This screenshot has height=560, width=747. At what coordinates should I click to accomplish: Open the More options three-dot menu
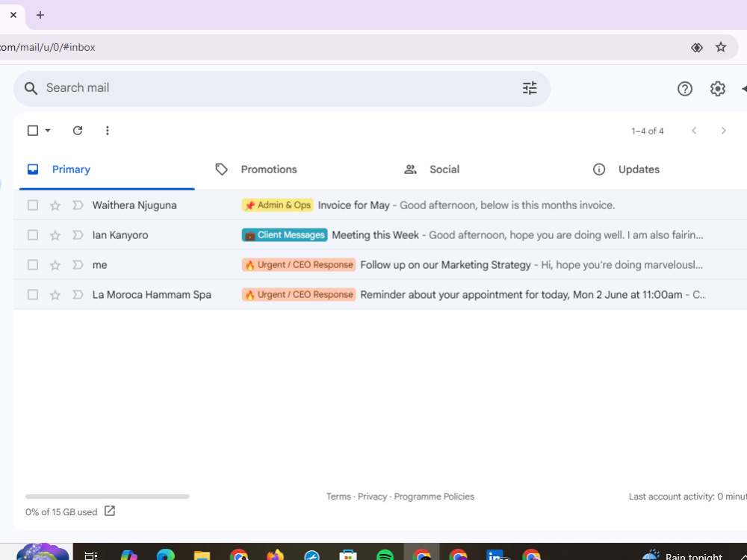pos(107,131)
